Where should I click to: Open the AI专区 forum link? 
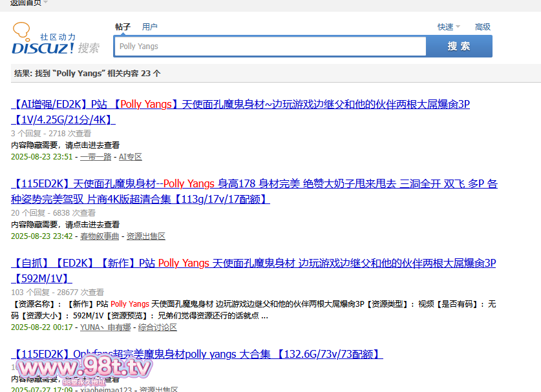point(131,157)
